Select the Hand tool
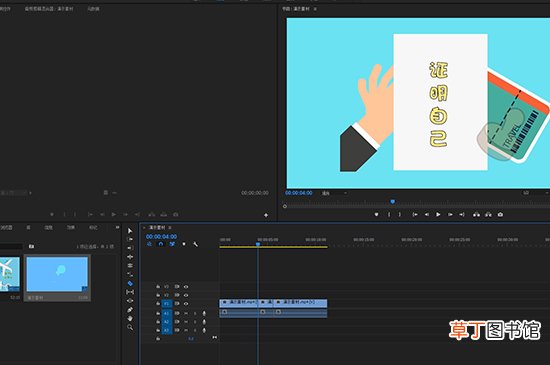The height and width of the screenshot is (365, 550). (x=130, y=318)
